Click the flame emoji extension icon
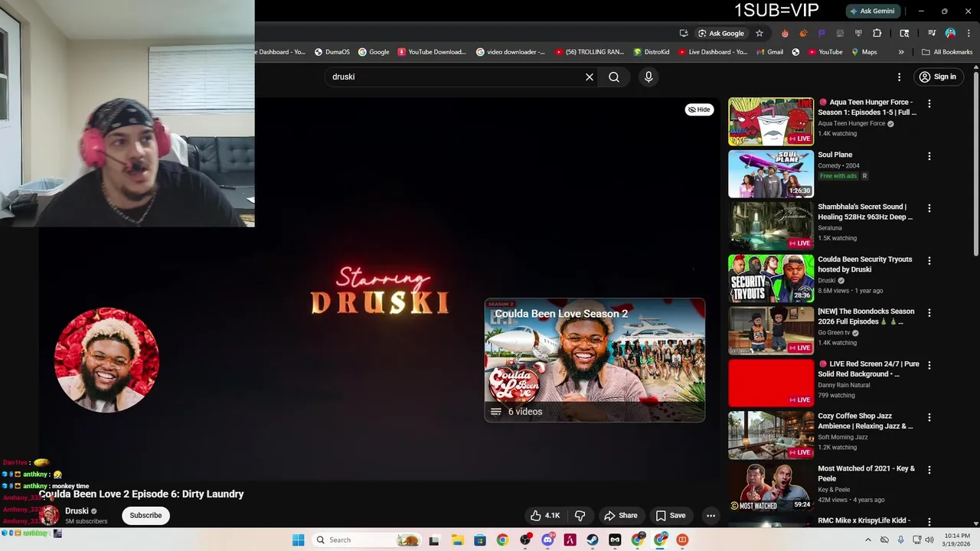Screen dimensions: 980x551 pos(785,33)
